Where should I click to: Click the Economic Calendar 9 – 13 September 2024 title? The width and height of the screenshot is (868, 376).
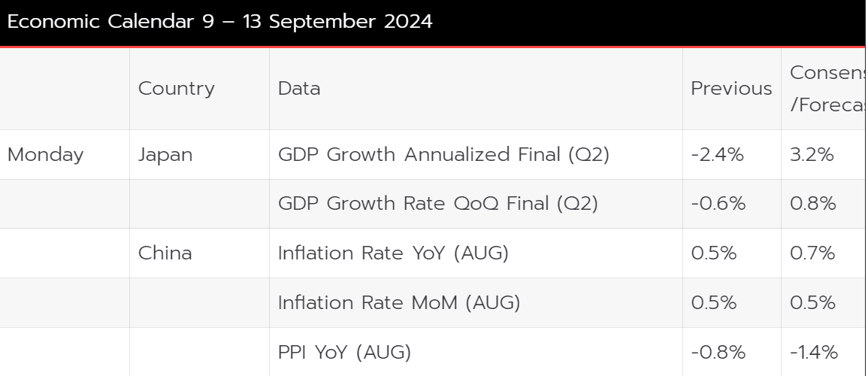219,22
